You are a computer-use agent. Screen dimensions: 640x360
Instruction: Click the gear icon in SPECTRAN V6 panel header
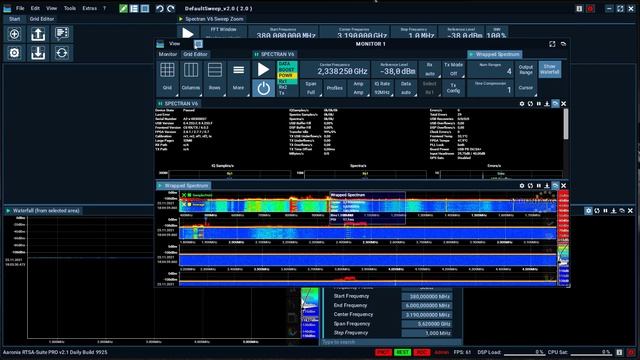pos(522,104)
